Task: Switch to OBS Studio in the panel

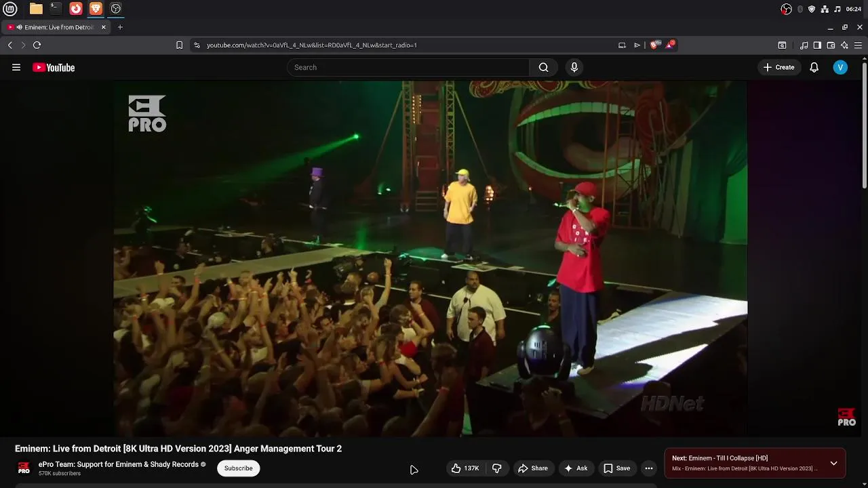Action: [x=116, y=9]
